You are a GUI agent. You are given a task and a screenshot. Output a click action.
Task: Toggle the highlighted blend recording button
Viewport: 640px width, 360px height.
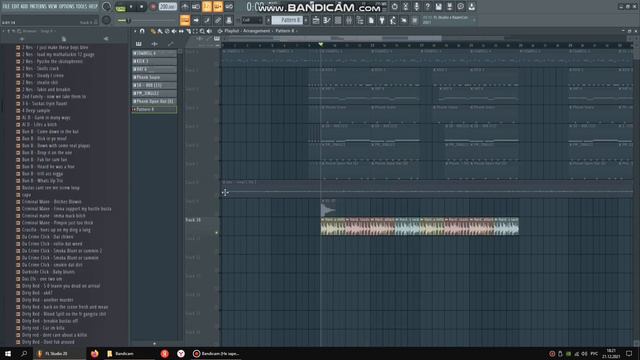coord(218,7)
